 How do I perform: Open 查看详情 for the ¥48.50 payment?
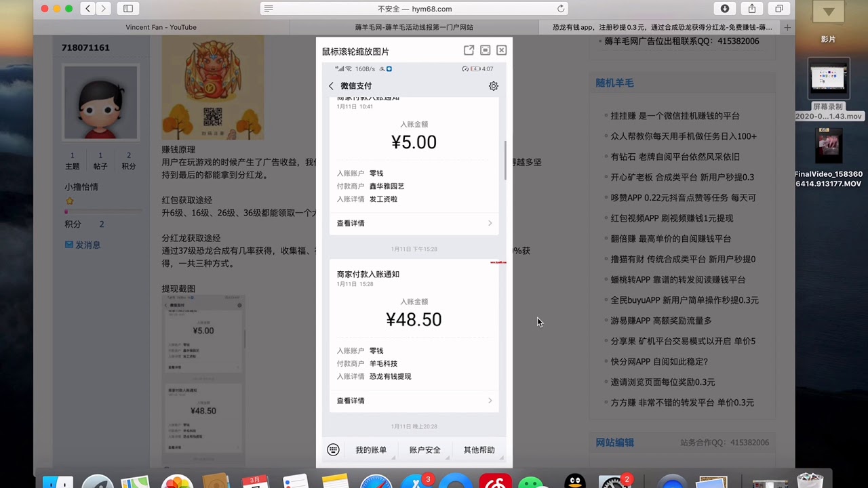(x=414, y=401)
